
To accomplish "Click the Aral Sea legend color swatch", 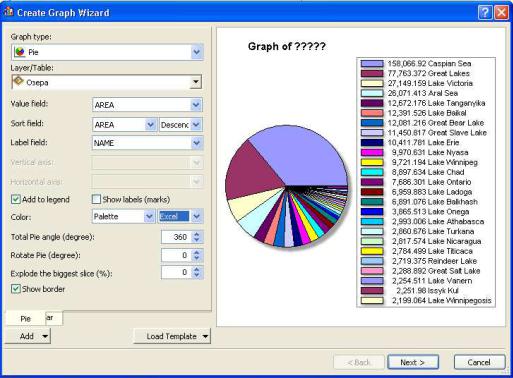I will 372,93.
